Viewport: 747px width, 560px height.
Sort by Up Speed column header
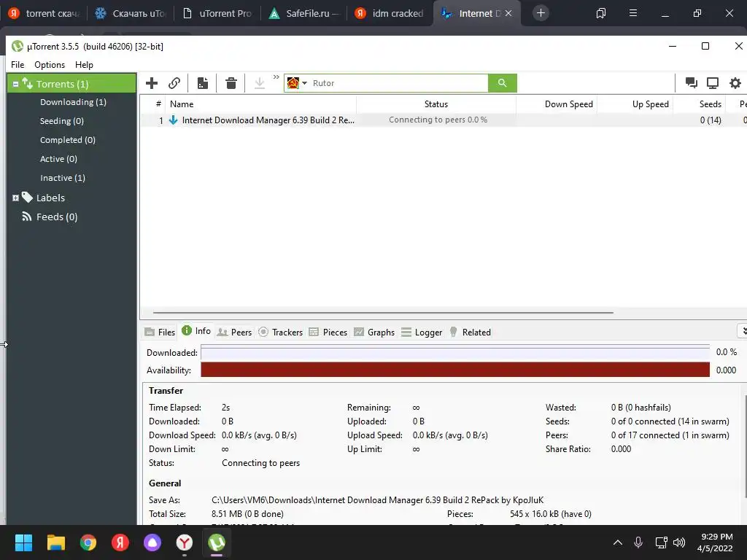(x=635, y=104)
